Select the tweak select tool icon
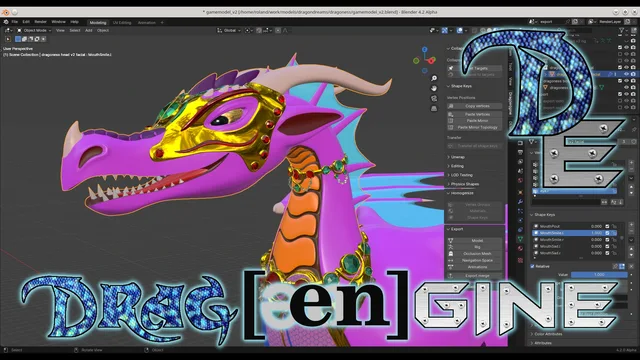 [x=8, y=39]
